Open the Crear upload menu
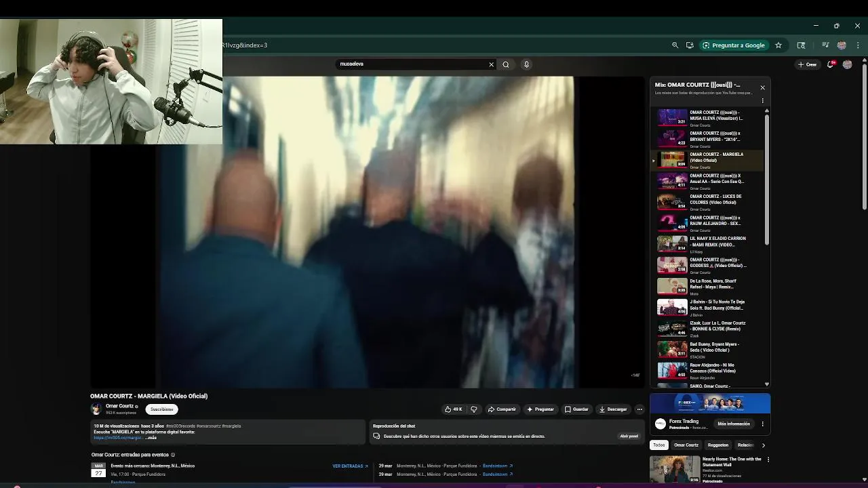Screen dimensions: 868x488 807,64
